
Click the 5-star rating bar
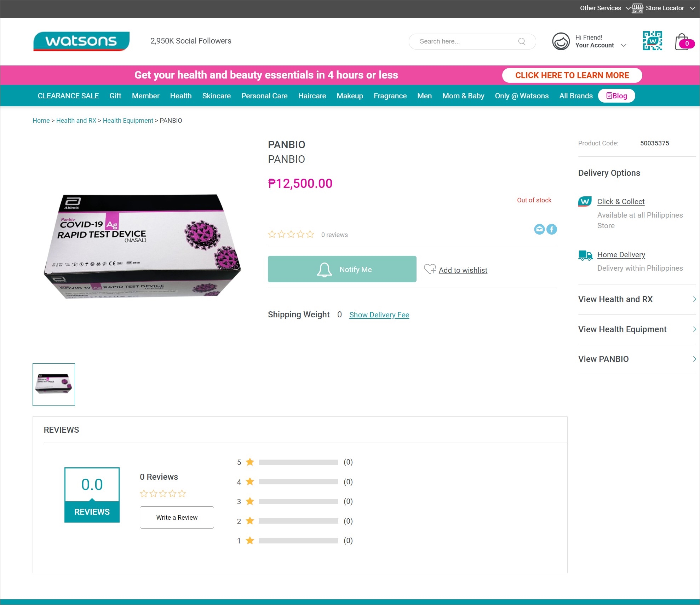tap(298, 462)
